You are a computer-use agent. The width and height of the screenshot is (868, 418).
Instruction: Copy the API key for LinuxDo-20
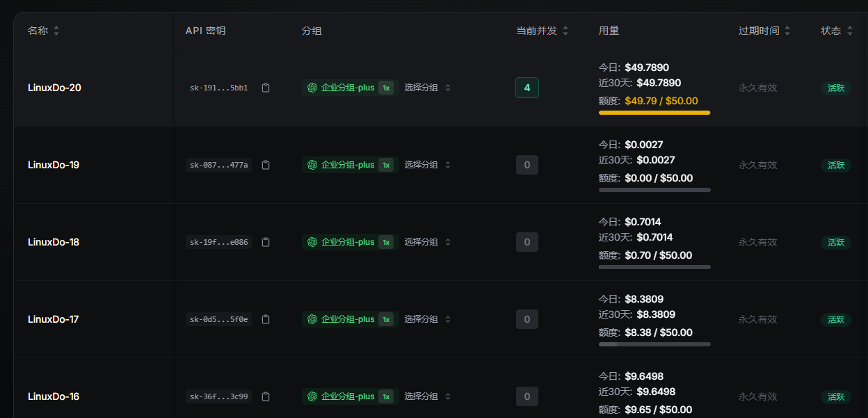[266, 88]
